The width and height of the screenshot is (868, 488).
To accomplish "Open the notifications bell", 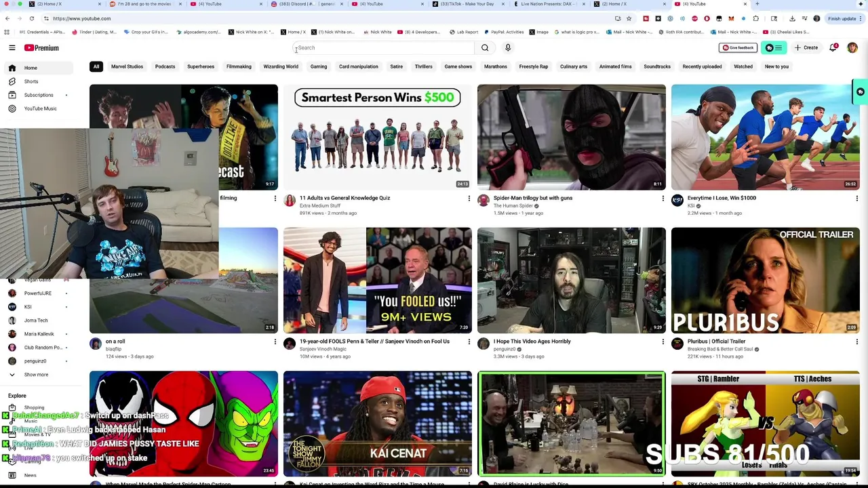I will point(833,47).
